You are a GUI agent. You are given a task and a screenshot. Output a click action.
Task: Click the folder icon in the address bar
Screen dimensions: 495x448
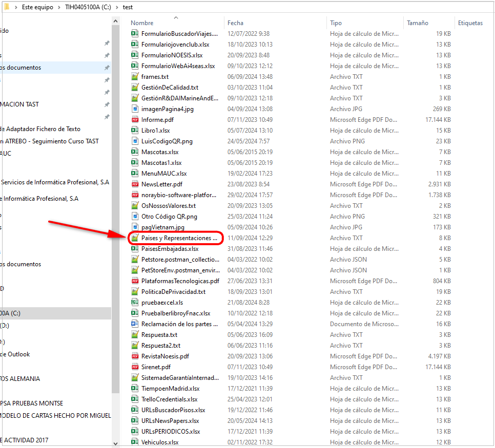6,7
